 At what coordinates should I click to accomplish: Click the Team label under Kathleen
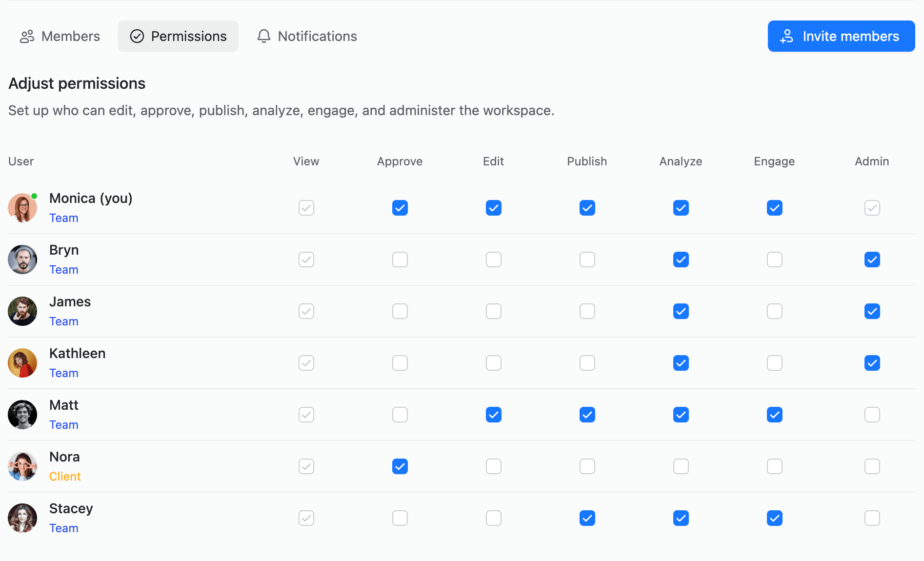tap(64, 373)
